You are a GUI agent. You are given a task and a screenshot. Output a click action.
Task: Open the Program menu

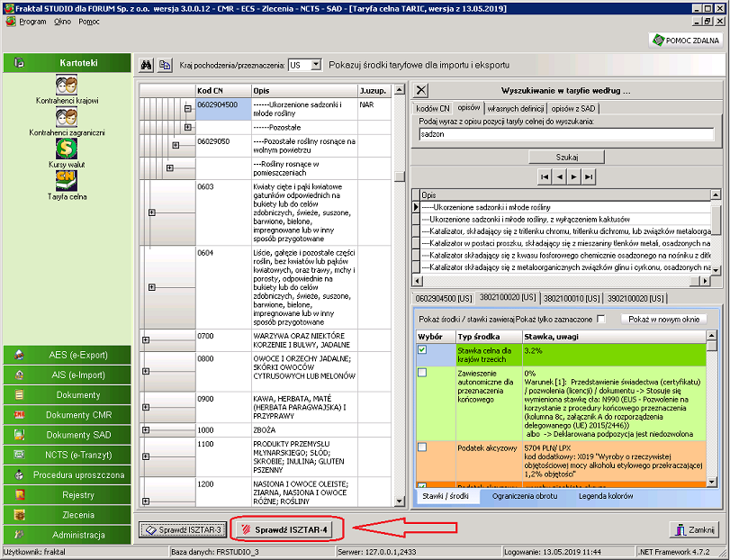click(32, 22)
